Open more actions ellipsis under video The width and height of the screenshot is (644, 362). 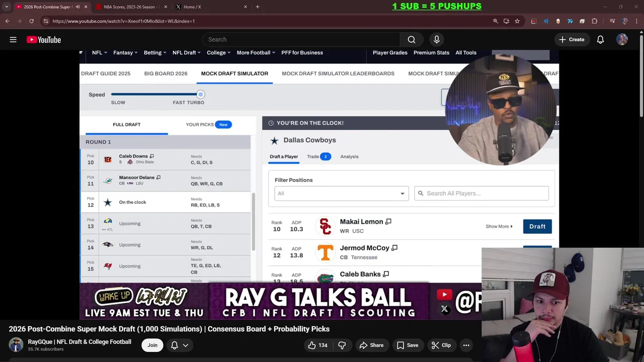pos(466,345)
